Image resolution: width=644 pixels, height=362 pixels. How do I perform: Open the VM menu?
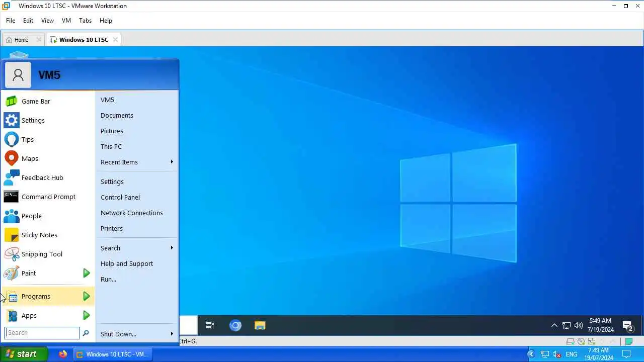66,21
